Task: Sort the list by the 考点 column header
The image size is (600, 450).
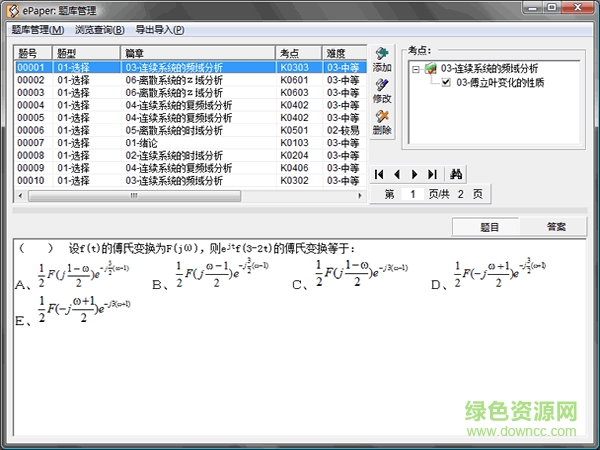Action: [x=298, y=53]
